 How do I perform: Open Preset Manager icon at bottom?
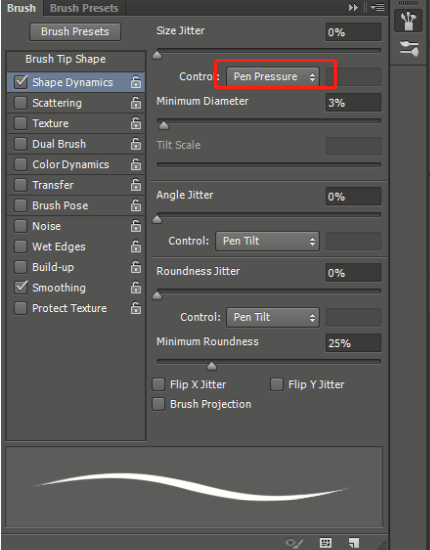(326, 543)
